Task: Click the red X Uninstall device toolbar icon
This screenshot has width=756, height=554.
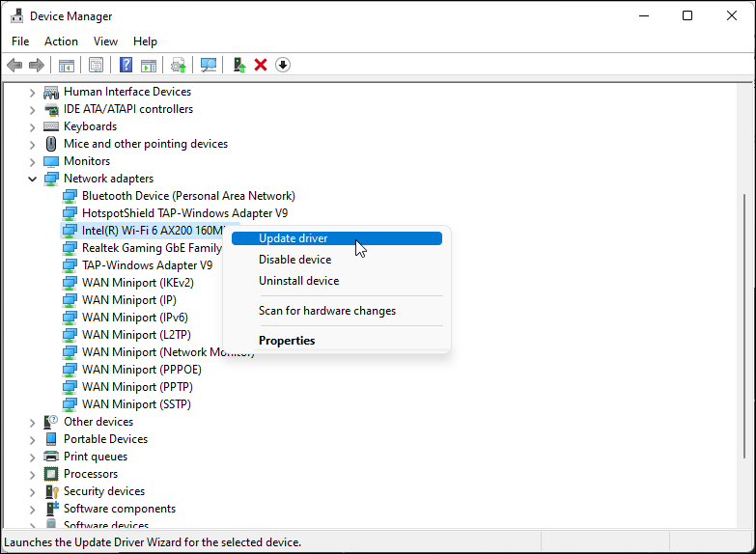Action: (x=261, y=65)
